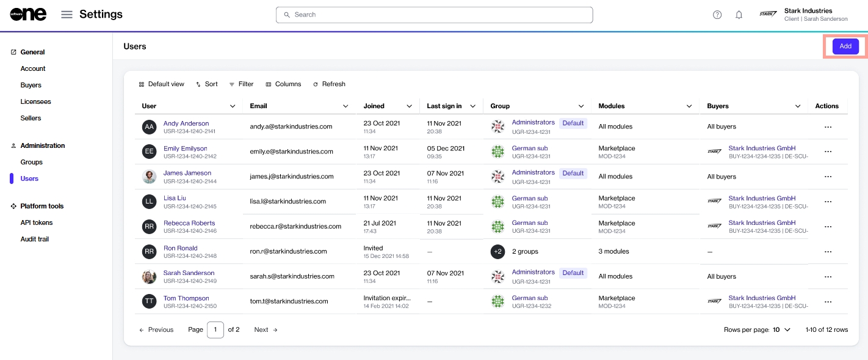Image resolution: width=868 pixels, height=360 pixels.
Task: Open Audit trail page
Action: point(34,239)
